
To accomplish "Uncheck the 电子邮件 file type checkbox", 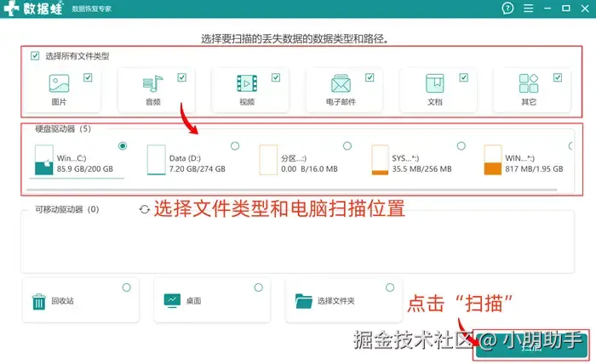I will click(x=370, y=77).
